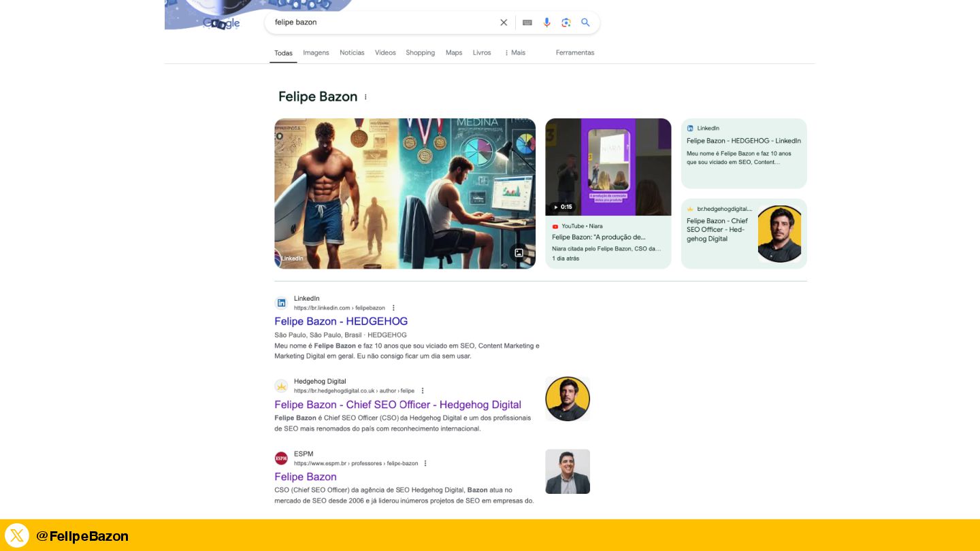Start voice search with the microphone icon

546,22
